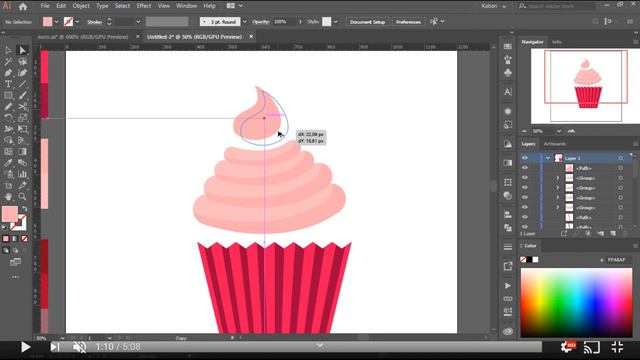The width and height of the screenshot is (640, 360).
Task: Open Navigator zoom percentage dropdown
Action: click(x=559, y=131)
